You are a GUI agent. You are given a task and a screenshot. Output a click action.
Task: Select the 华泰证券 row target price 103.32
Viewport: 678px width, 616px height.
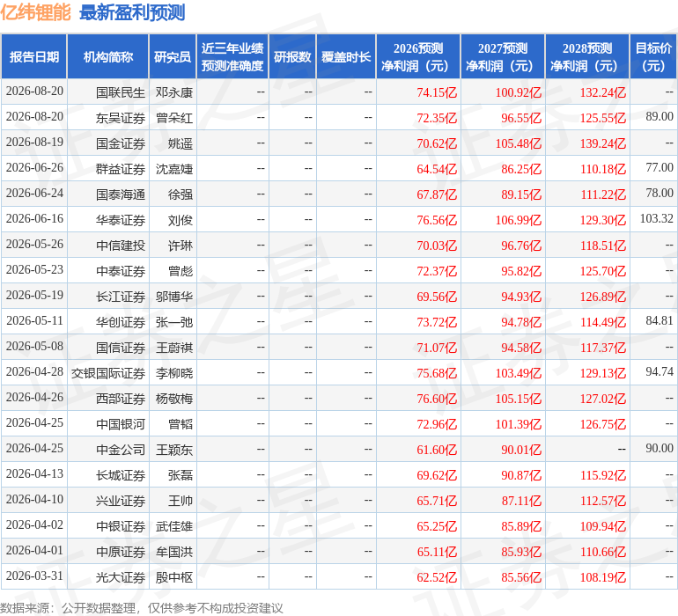(656, 218)
